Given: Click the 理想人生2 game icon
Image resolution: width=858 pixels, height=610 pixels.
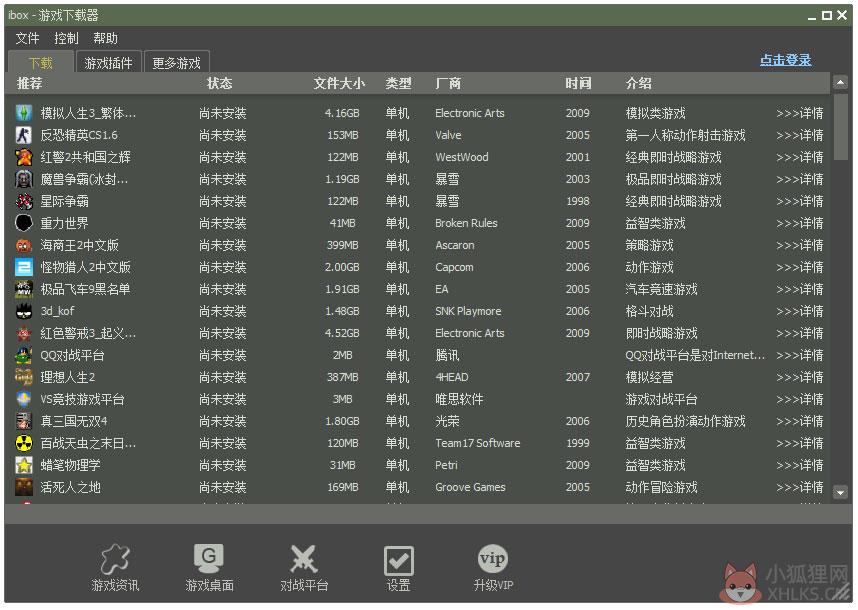Looking at the screenshot, I should (x=24, y=377).
